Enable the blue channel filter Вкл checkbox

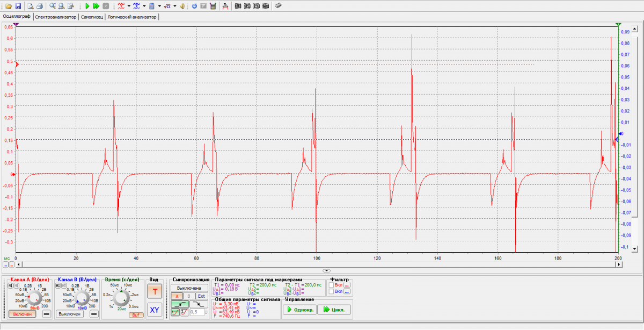(331, 291)
